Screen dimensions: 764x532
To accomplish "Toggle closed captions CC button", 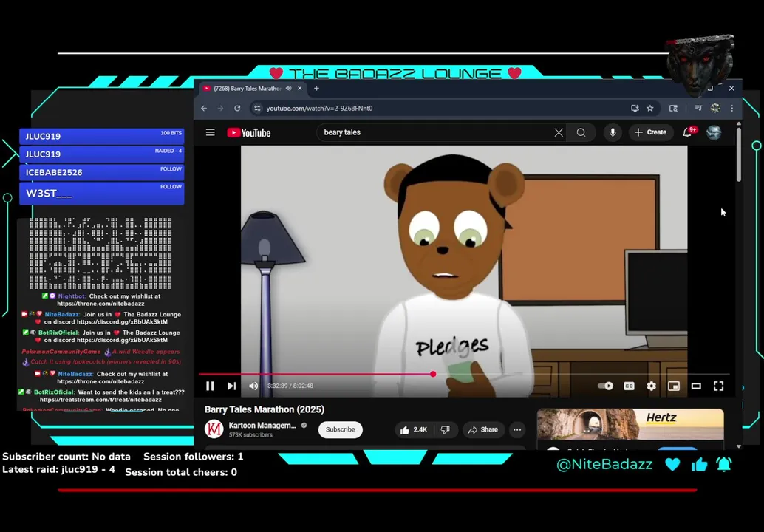I will click(x=629, y=386).
